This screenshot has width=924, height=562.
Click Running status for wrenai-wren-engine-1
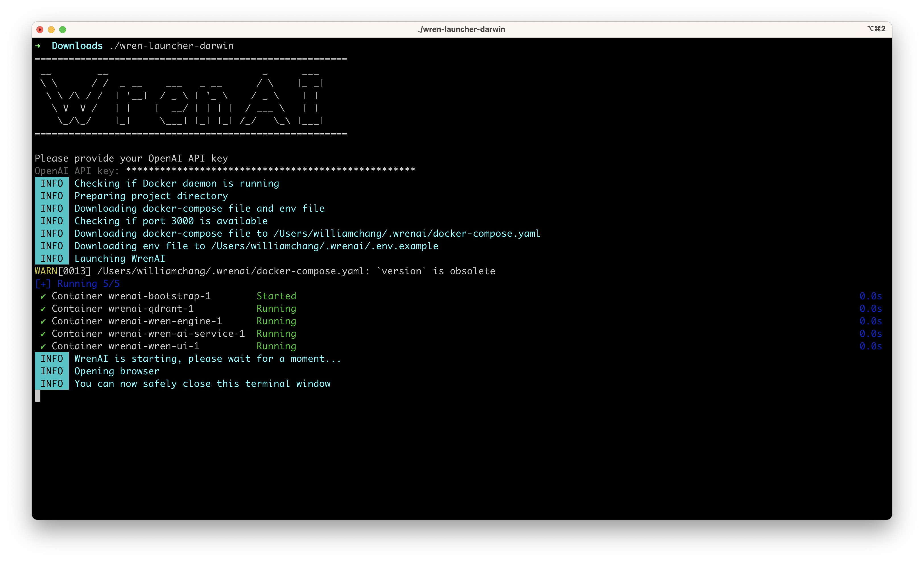(x=277, y=321)
